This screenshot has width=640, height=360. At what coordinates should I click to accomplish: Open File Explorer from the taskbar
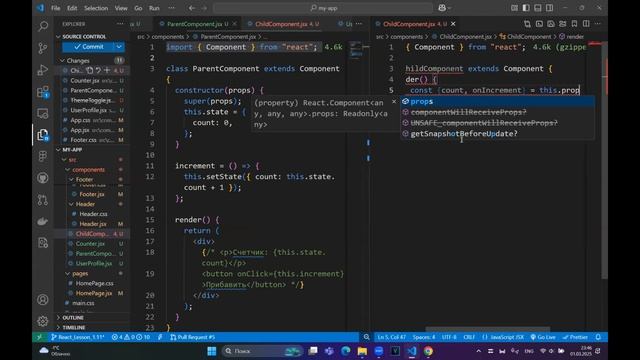pos(362,351)
